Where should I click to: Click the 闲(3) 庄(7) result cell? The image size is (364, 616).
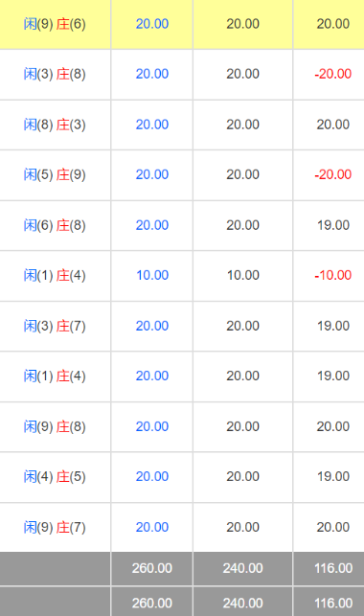click(x=55, y=326)
